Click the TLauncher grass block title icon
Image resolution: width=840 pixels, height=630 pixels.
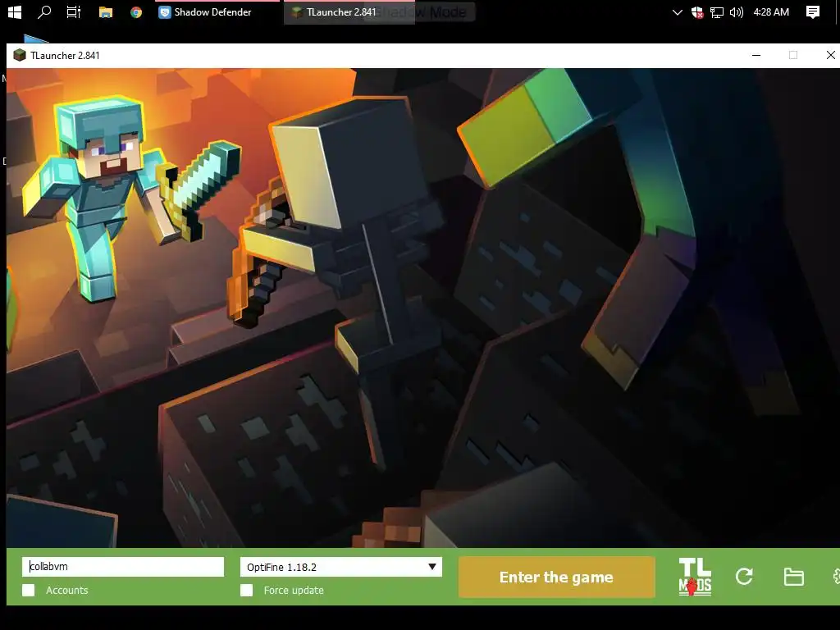20,55
